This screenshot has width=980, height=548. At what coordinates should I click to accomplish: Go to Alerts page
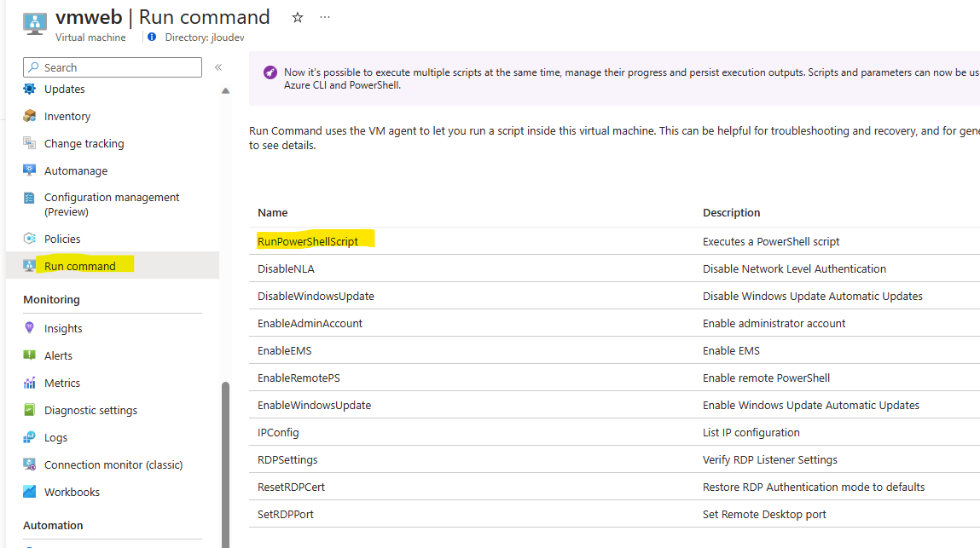58,355
